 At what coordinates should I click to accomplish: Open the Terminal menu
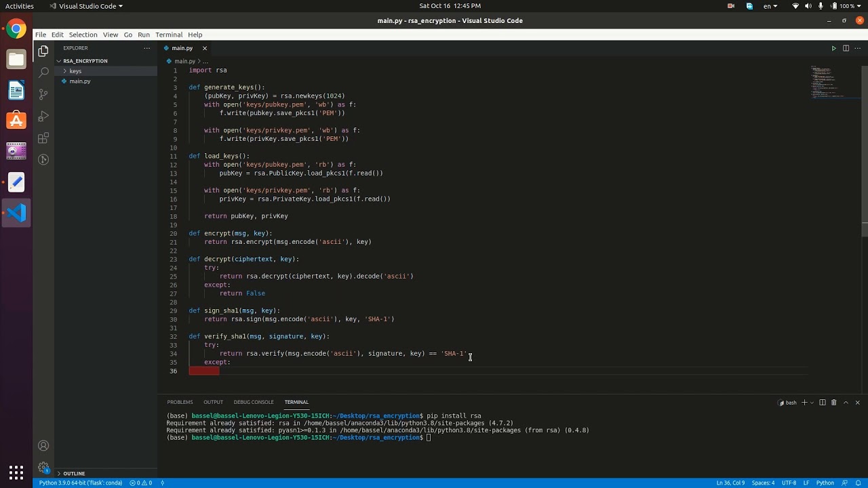[x=169, y=35]
